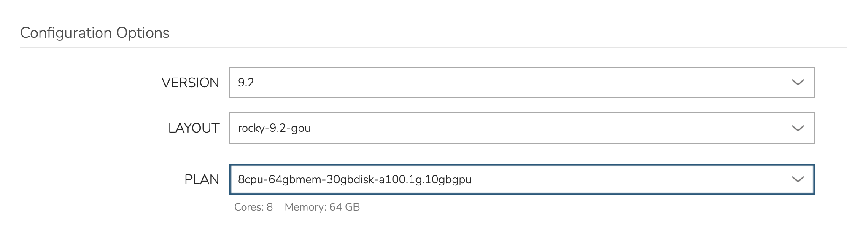Click the PLAN field label
Viewport: 868px width, 225px height.
point(202,179)
